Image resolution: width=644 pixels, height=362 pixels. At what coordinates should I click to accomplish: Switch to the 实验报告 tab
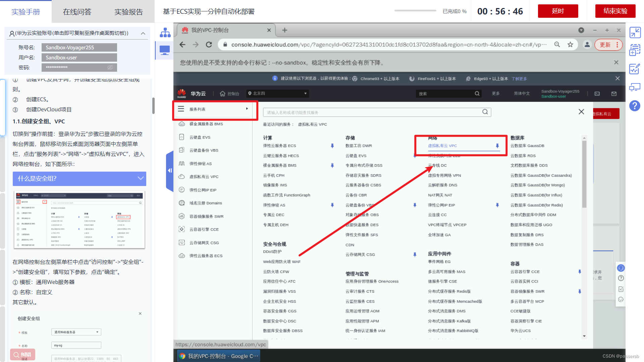coord(129,12)
